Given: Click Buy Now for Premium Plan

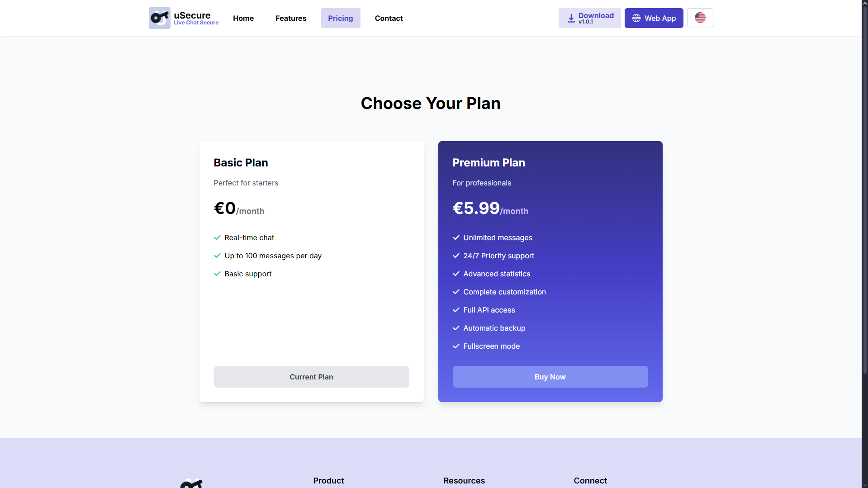Looking at the screenshot, I should (x=550, y=377).
